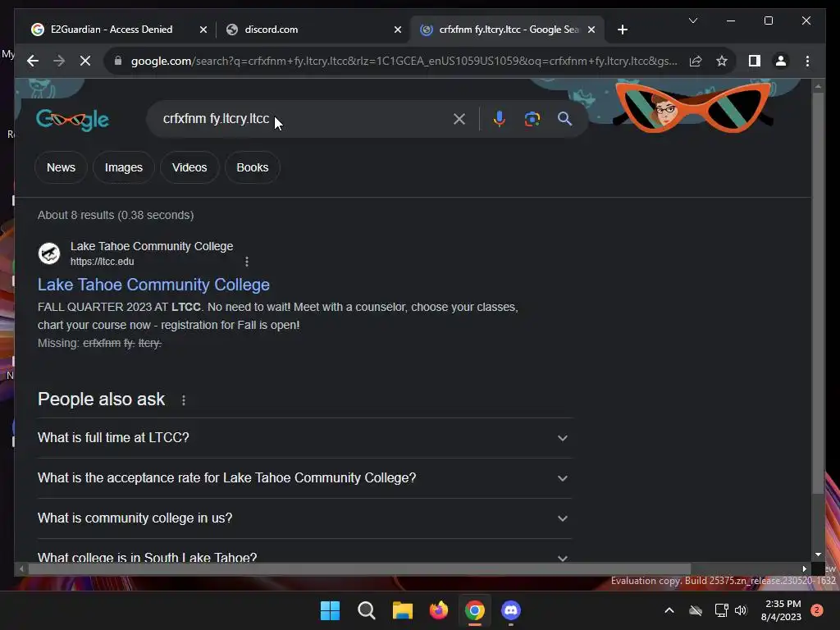The width and height of the screenshot is (840, 630).
Task: Click the horizontal scroll right arrow
Action: tap(804, 569)
